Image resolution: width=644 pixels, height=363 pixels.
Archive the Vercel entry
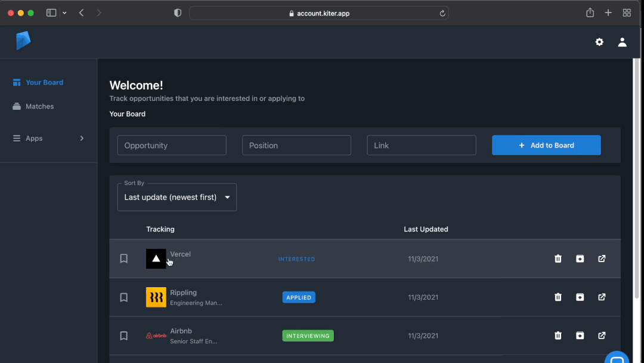pos(580,259)
